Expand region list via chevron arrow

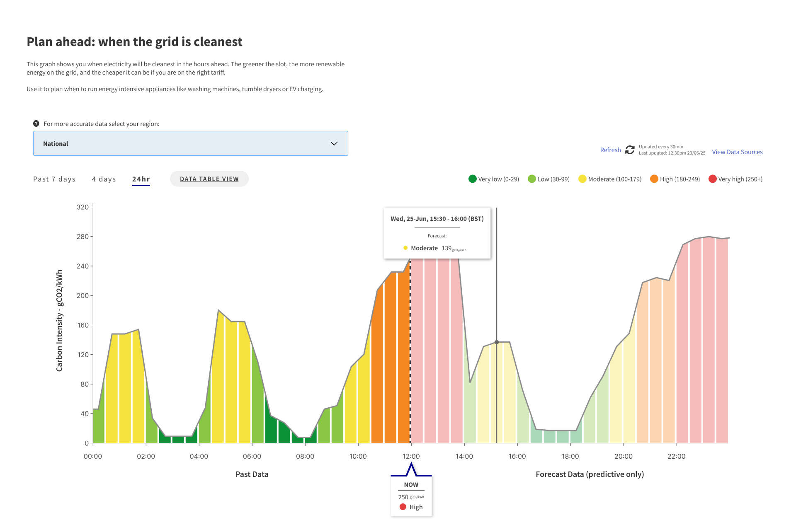tap(334, 143)
